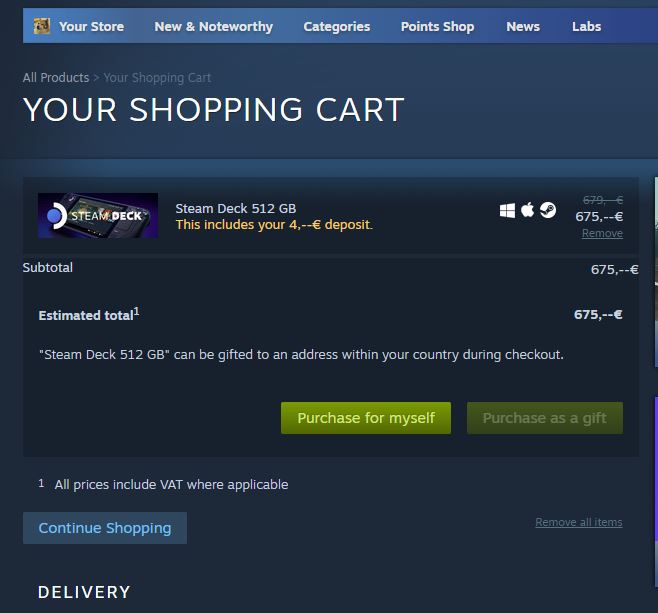Click the Apple macOS platform icon
This screenshot has width=658, height=613.
point(527,209)
